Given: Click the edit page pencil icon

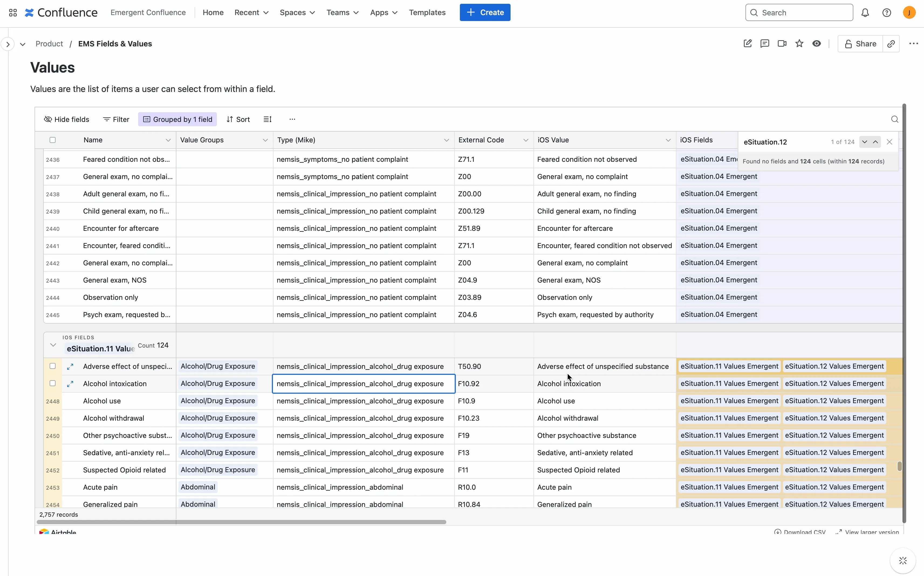Looking at the screenshot, I should (x=747, y=43).
